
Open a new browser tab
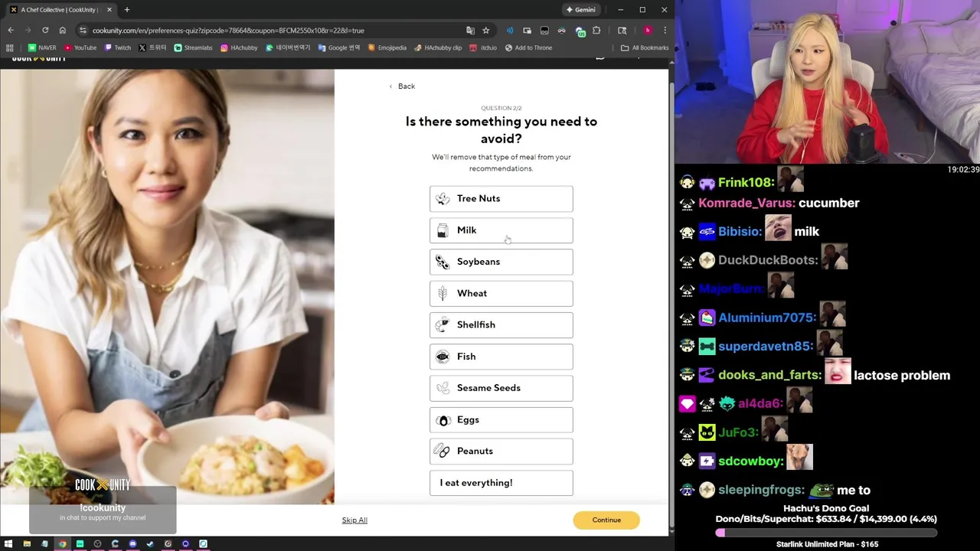coord(127,10)
